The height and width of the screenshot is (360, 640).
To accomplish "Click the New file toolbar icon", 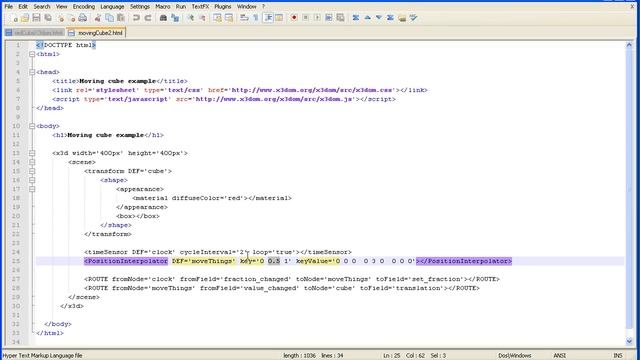I will (x=14, y=18).
